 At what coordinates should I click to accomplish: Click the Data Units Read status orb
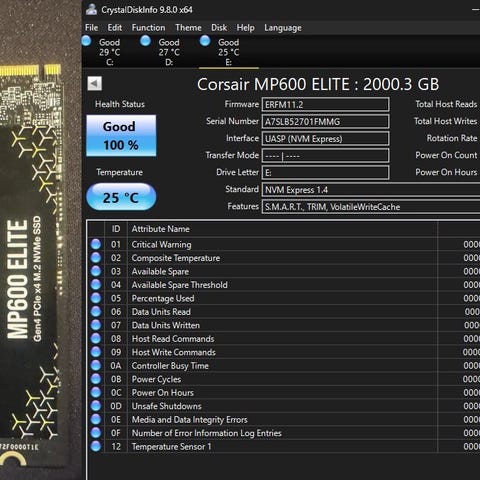click(x=96, y=312)
